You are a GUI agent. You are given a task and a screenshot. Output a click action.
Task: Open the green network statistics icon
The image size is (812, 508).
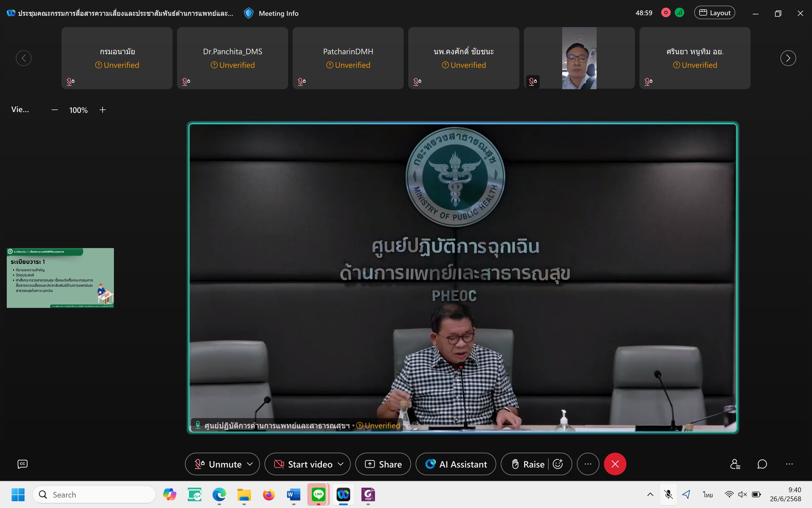(x=679, y=13)
